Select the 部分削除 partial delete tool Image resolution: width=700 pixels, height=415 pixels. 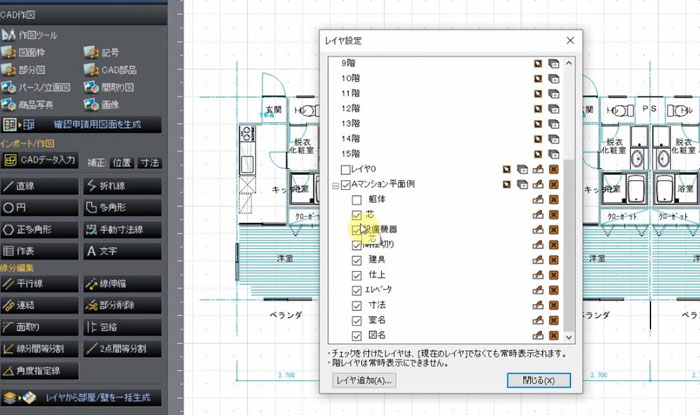pyautogui.click(x=122, y=305)
